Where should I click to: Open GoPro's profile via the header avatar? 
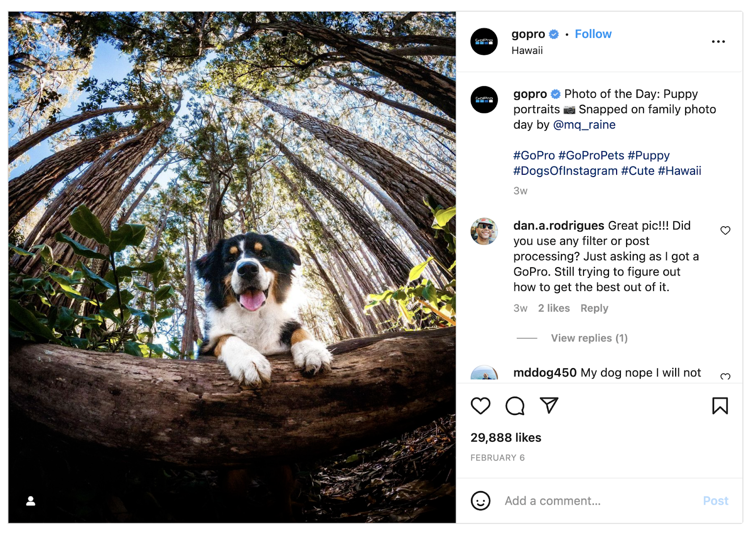tap(484, 42)
